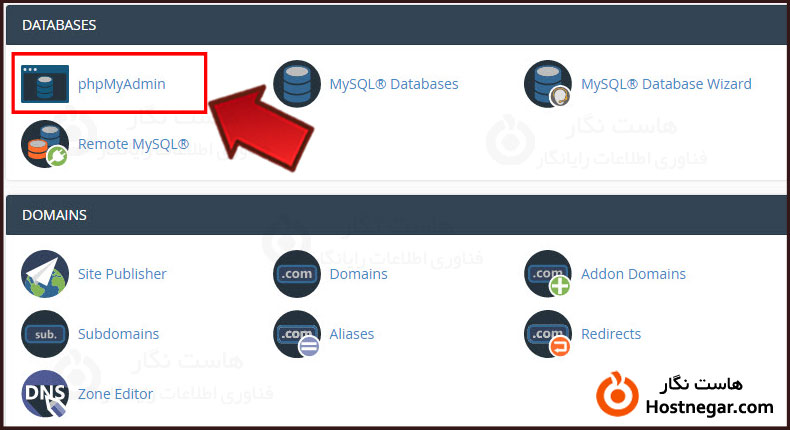Click the Aliases .com icon

(x=297, y=334)
